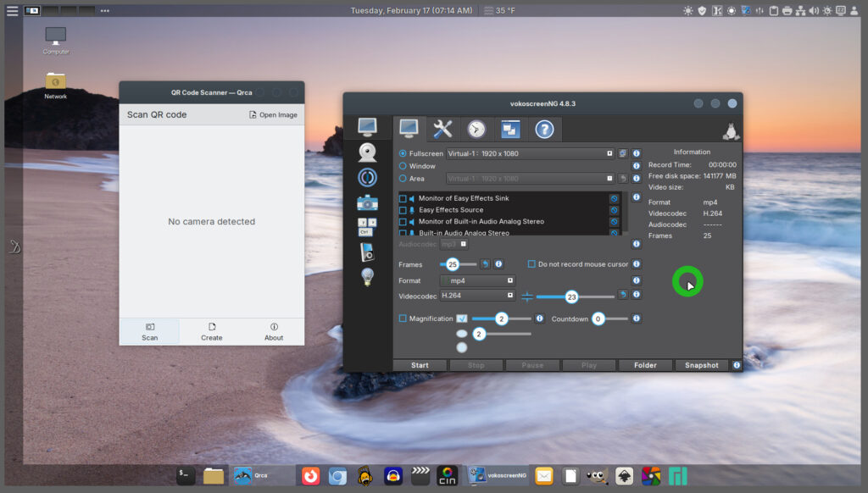
Task: Open the Fullscreen display dropdown Virtual-1
Action: click(531, 153)
